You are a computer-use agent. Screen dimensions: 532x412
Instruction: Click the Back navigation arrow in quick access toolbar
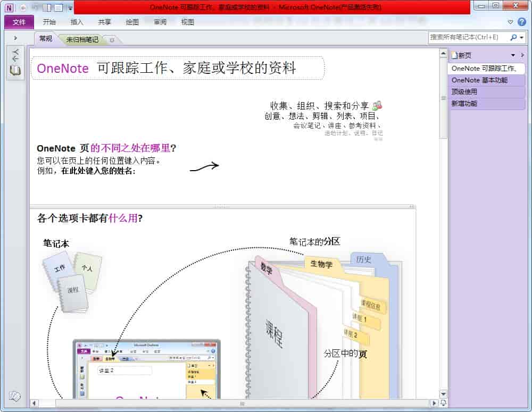(23, 7)
